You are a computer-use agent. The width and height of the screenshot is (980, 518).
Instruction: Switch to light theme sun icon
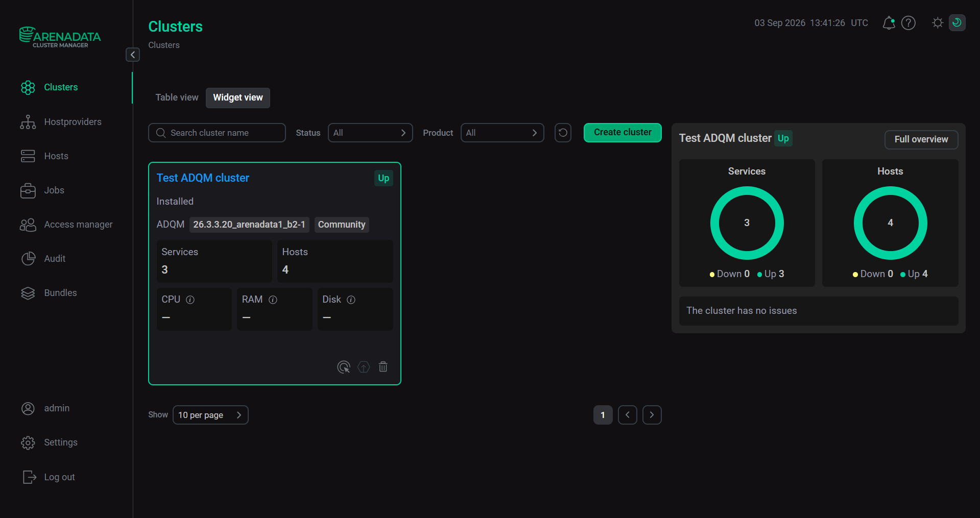(x=938, y=23)
